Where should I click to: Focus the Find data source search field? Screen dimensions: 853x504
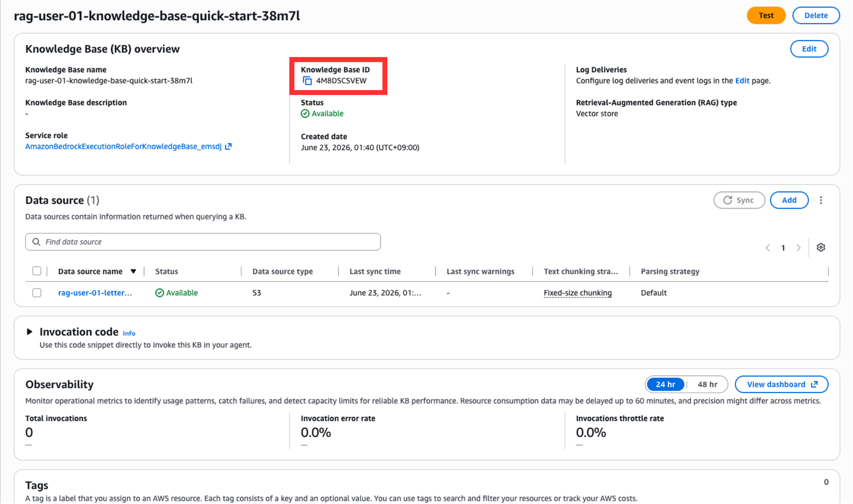[x=203, y=242]
